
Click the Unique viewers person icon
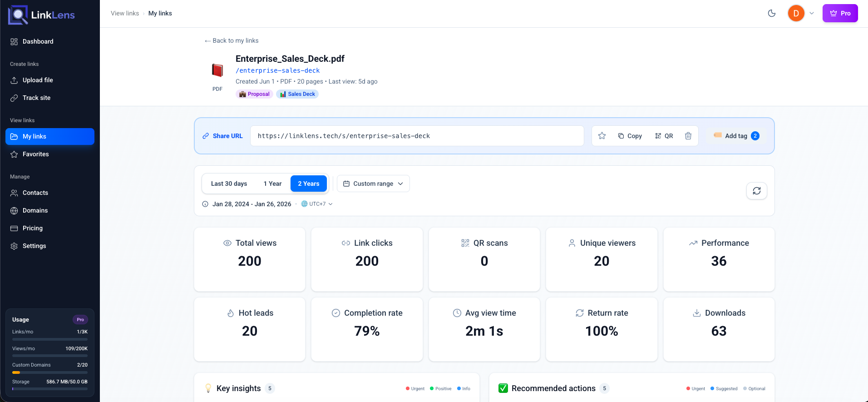point(572,243)
